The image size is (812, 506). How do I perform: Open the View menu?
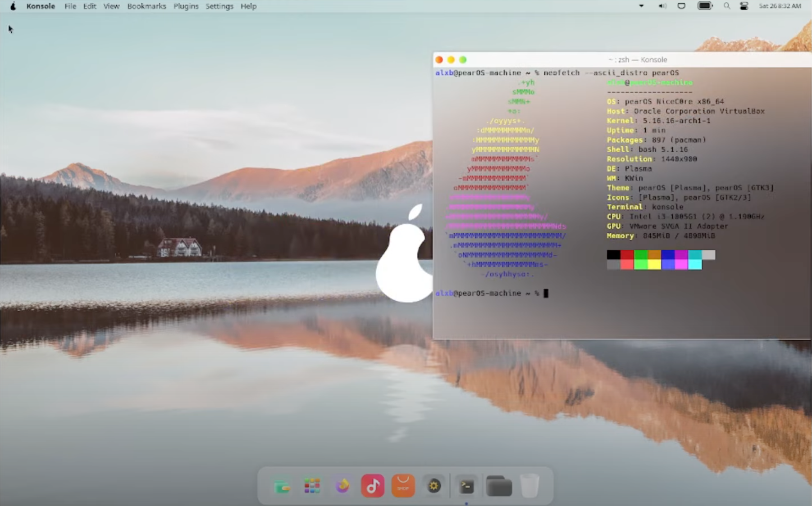coord(111,6)
